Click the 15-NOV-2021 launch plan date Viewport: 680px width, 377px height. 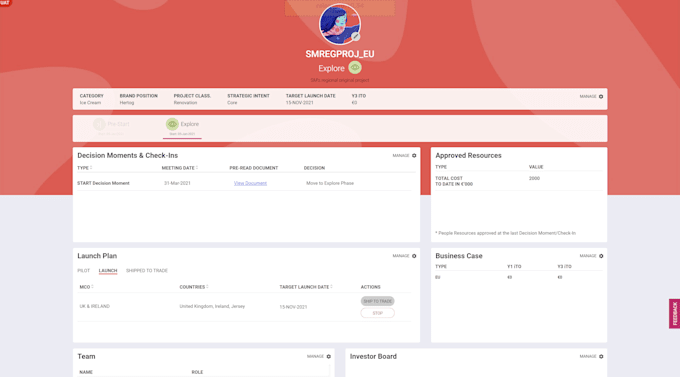click(x=293, y=307)
